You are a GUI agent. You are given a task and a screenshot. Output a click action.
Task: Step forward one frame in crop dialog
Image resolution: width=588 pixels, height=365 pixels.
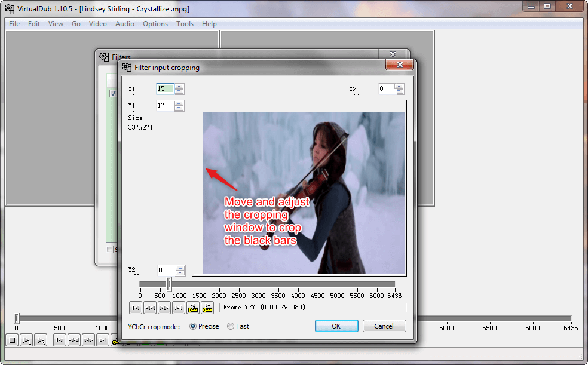[164, 308]
